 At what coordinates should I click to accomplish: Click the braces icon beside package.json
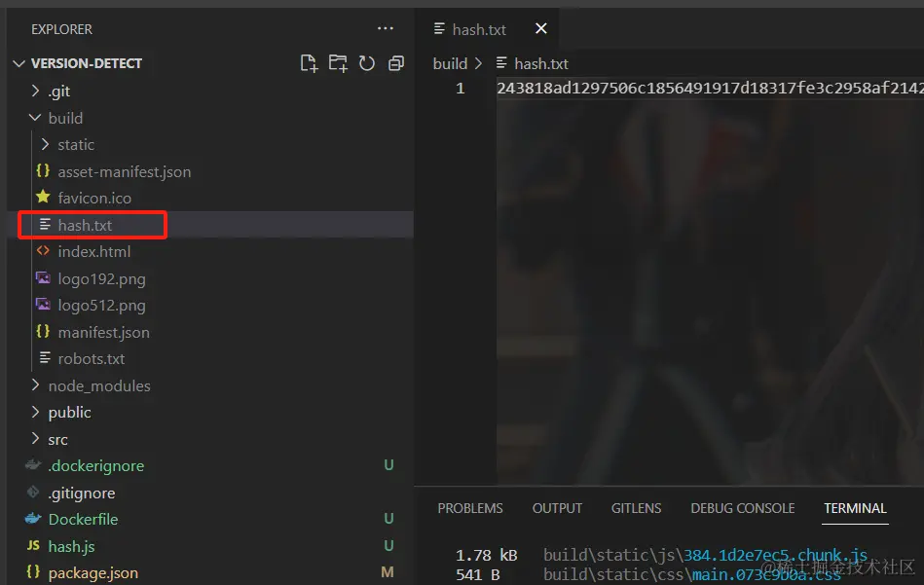33,571
